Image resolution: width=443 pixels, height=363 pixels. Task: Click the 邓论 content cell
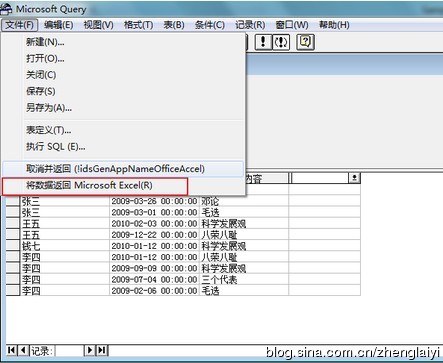pos(244,201)
